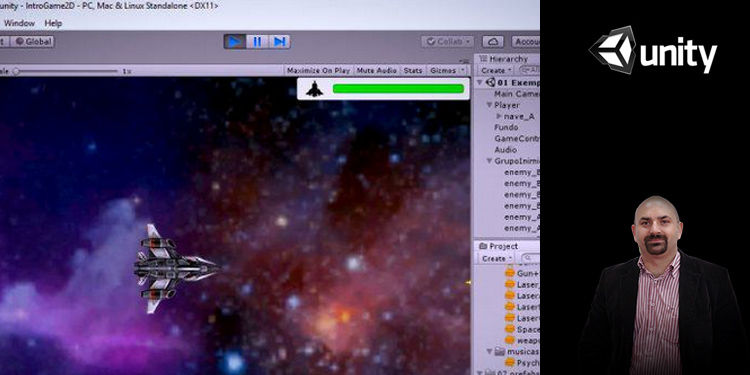Click the weapon audio clip icon
750x375 pixels.
coord(510,341)
